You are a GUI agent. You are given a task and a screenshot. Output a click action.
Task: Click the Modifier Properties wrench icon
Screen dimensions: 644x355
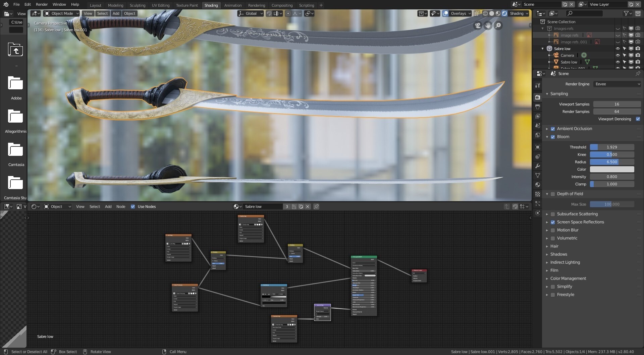click(538, 166)
